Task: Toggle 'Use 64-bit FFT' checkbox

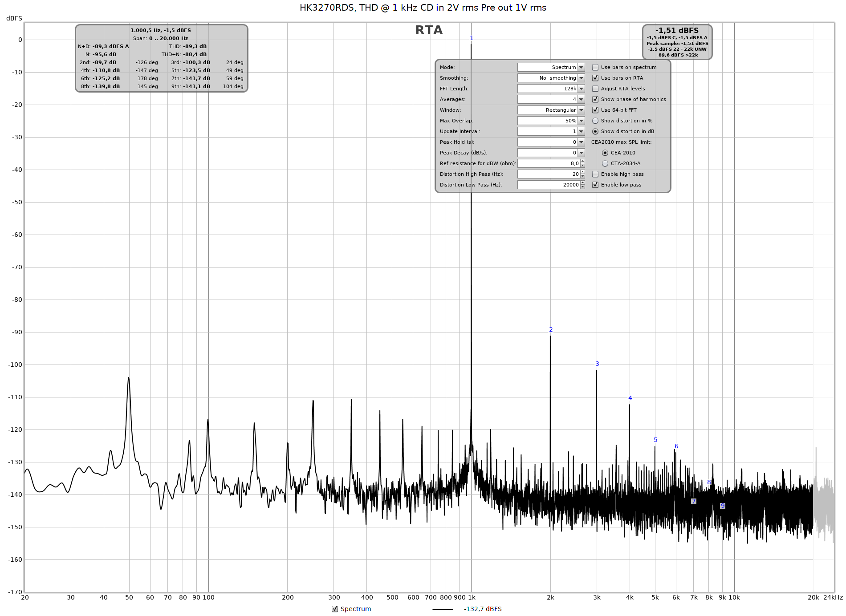Action: coord(595,110)
